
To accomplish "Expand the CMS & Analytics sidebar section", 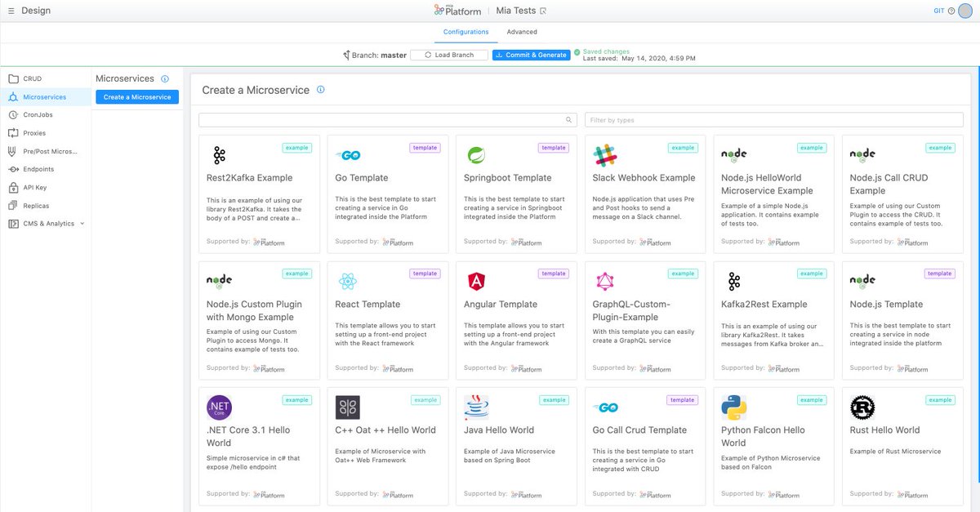I will (46, 223).
